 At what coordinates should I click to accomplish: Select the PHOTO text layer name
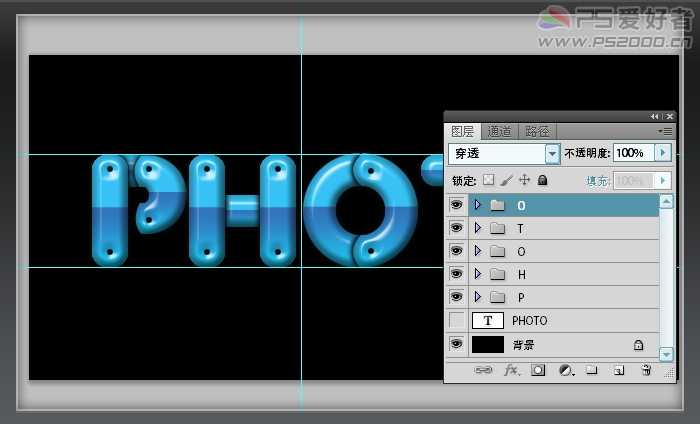tap(529, 320)
